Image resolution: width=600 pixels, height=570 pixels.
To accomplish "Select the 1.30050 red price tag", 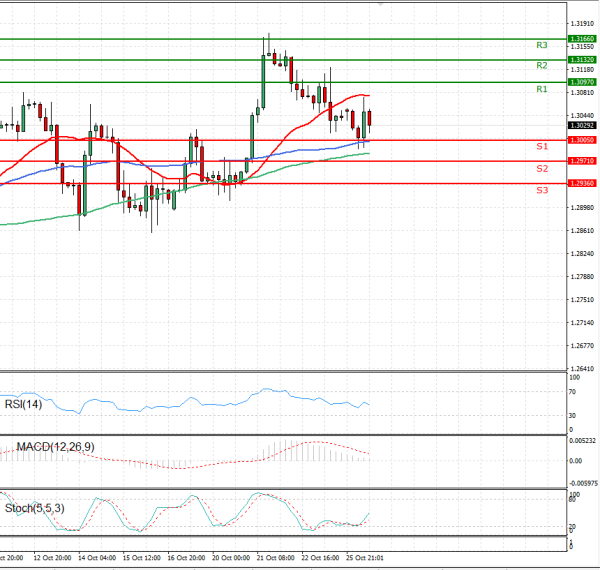I will pos(581,141).
